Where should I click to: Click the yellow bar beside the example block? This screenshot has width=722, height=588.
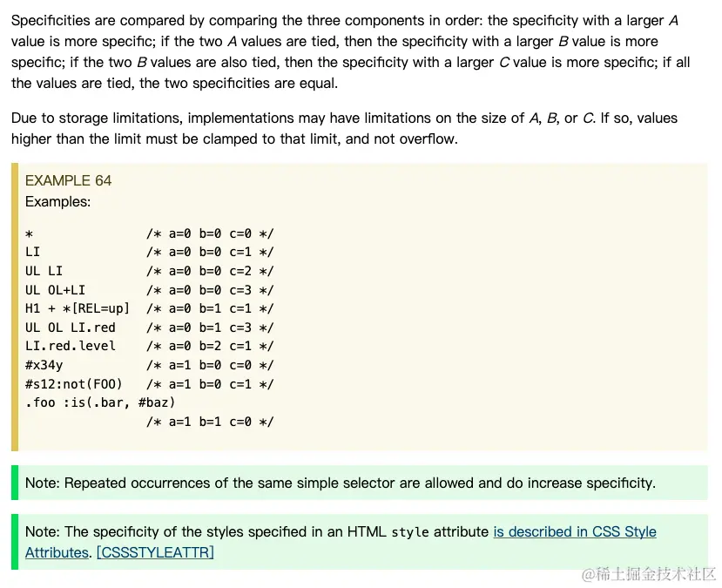pyautogui.click(x=15, y=307)
